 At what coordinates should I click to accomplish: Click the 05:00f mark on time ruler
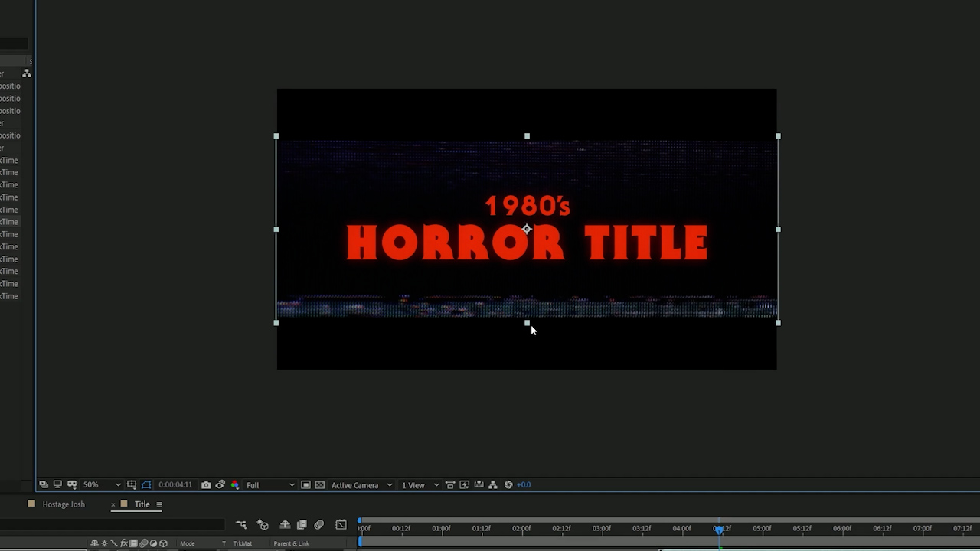pos(762,528)
